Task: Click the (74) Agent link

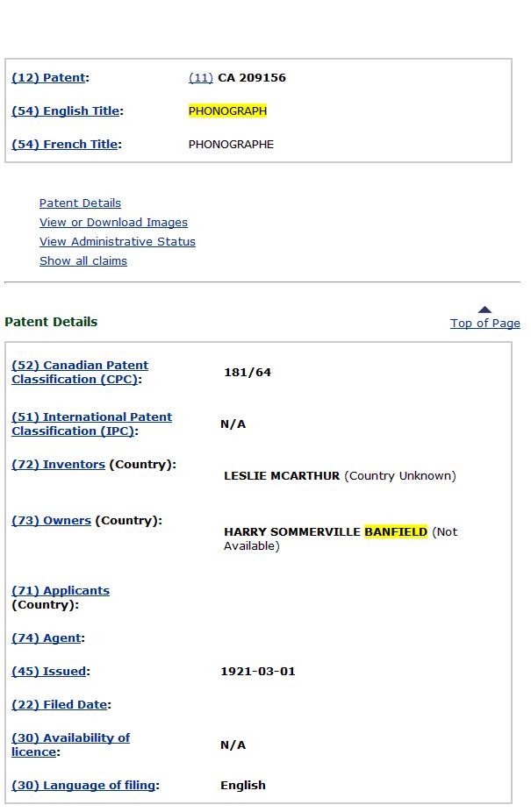Action: pos(46,638)
